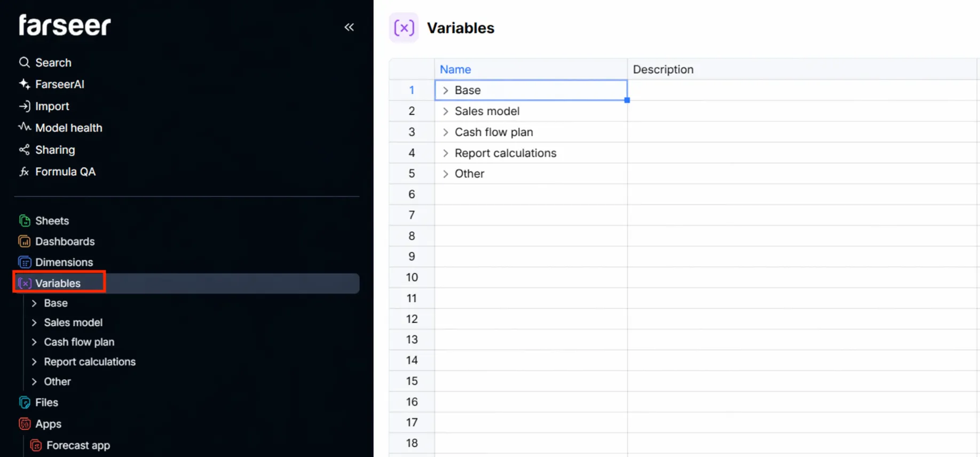This screenshot has width=980, height=457.
Task: Click the Sharing icon in sidebar
Action: [24, 150]
